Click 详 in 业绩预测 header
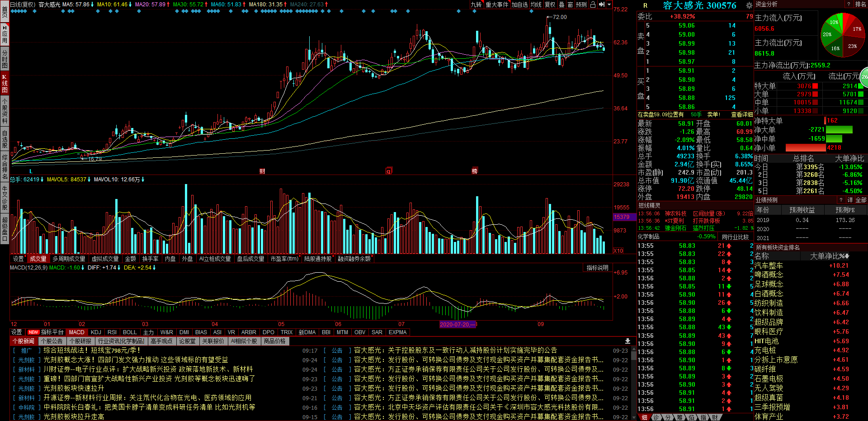 pyautogui.click(x=850, y=200)
